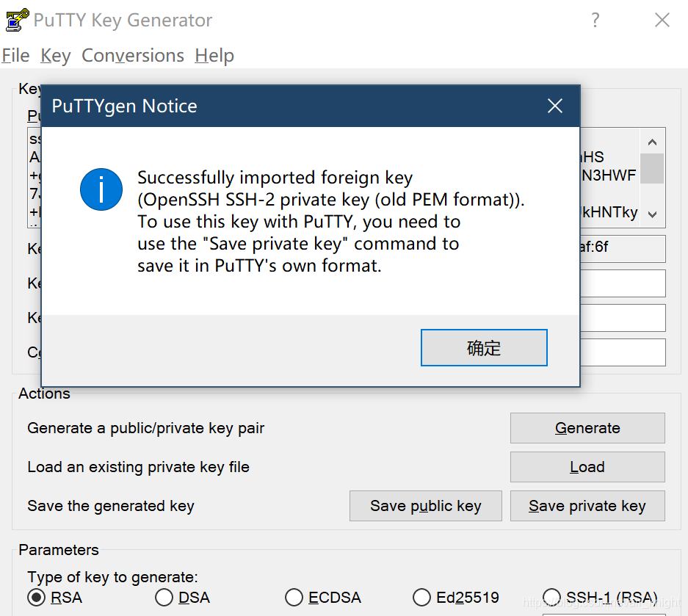
Task: Click the blue information icon in notice
Action: (101, 189)
